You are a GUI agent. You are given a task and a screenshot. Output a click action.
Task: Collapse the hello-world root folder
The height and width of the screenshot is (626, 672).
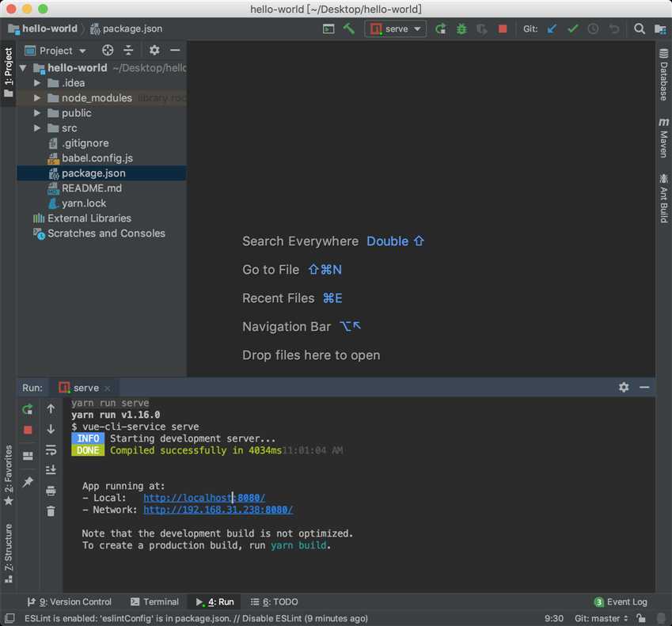[23, 68]
